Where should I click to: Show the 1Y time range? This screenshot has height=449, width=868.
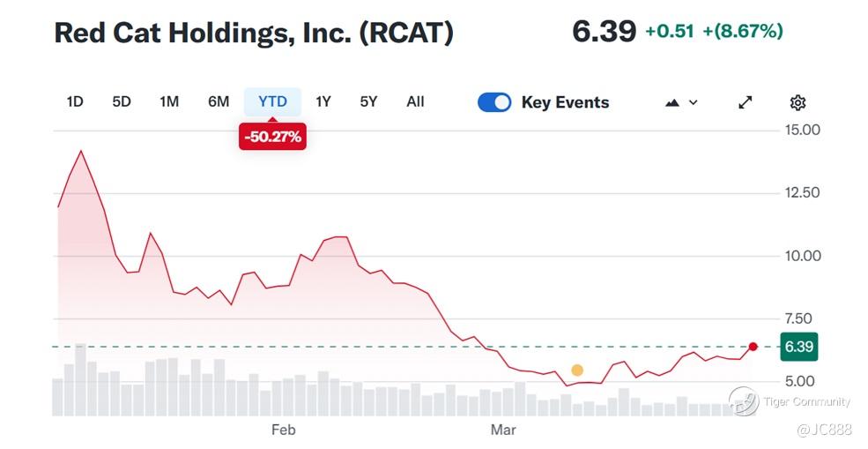(323, 101)
